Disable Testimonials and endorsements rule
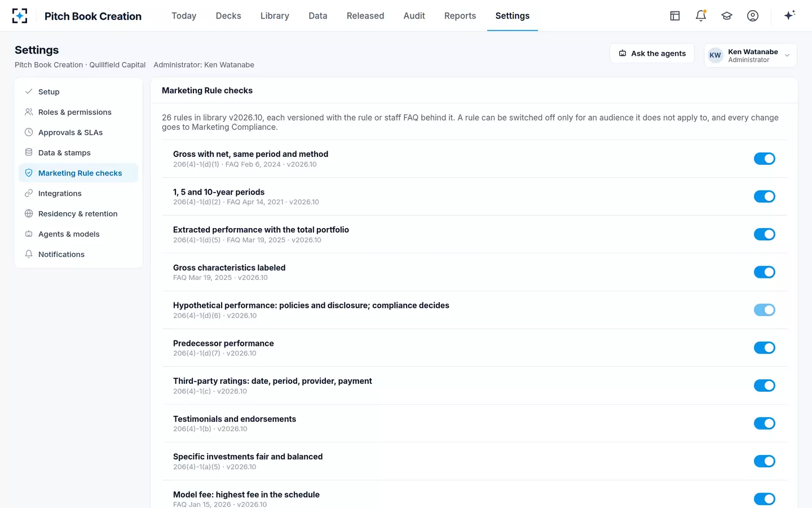Screen dimensions: 812x508 765,423
